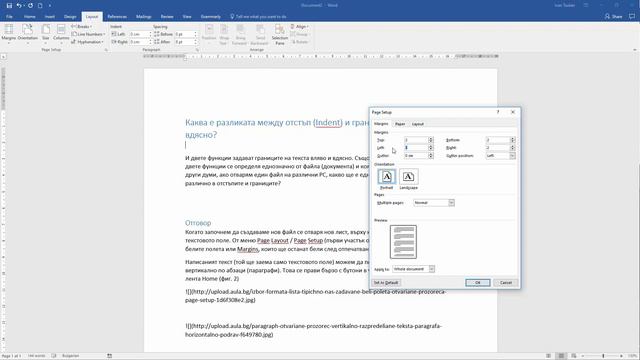Open the page Size gallery
Screen dimensions: 640x360
point(45,33)
